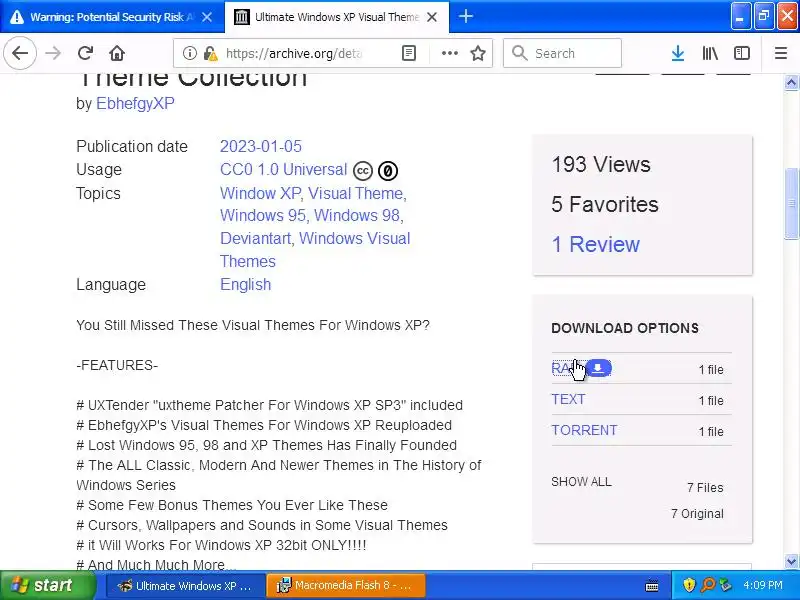Viewport: 800px width, 600px height.
Task: Reload the current page
Action: click(x=85, y=53)
